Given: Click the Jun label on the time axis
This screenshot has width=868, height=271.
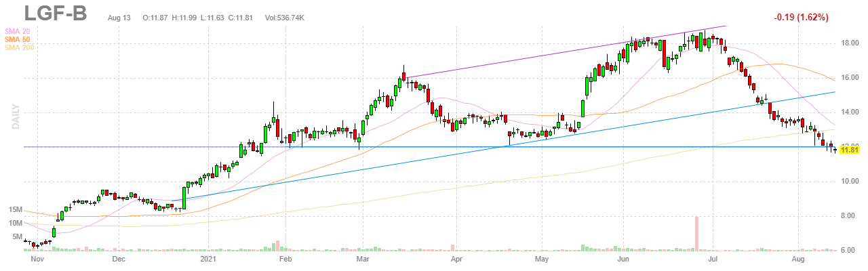Looking at the screenshot, I should [x=623, y=259].
